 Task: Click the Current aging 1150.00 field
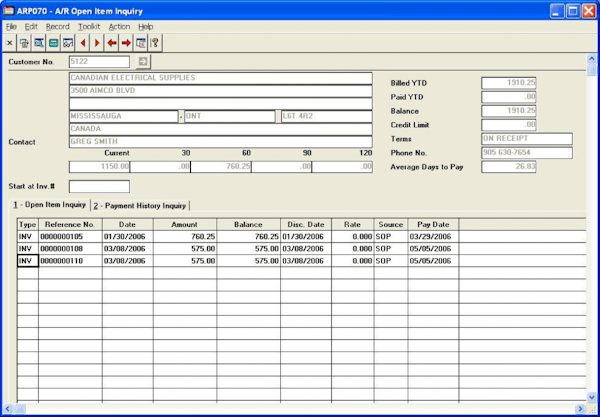pos(99,167)
